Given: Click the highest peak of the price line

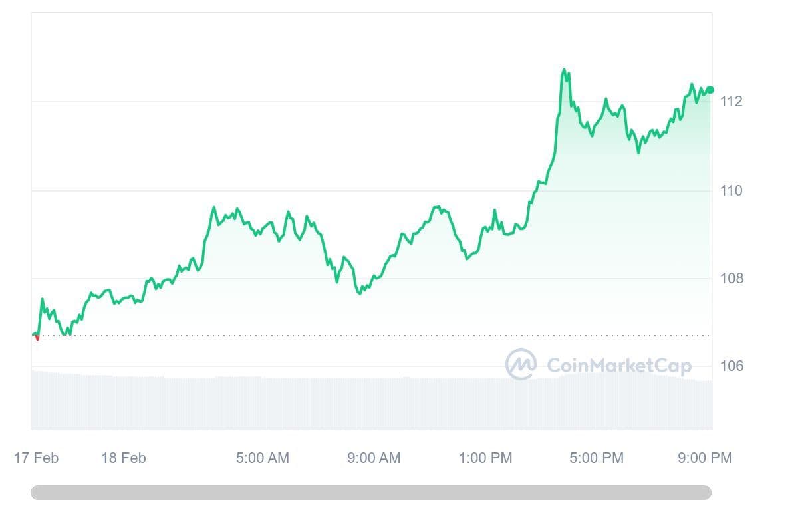Looking at the screenshot, I should coord(564,69).
